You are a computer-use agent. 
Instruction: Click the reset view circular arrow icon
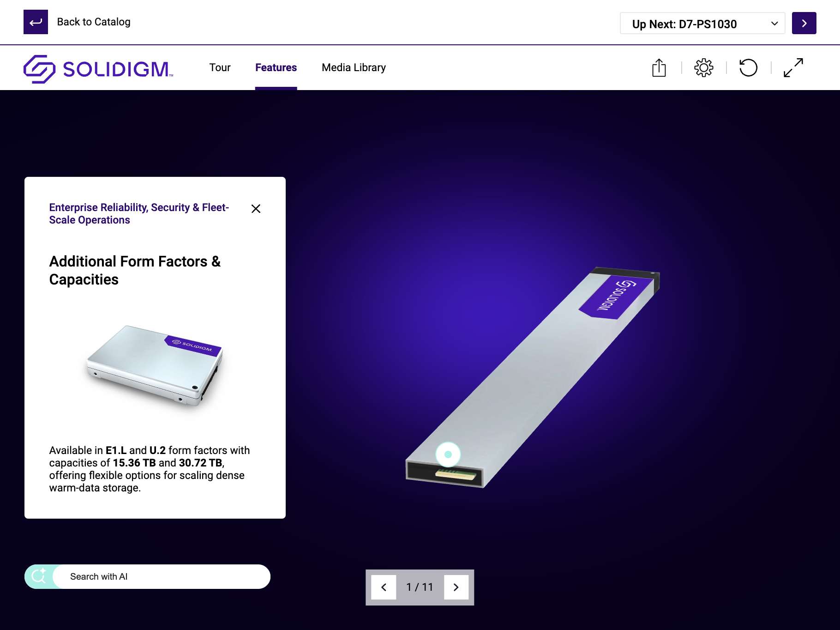748,68
